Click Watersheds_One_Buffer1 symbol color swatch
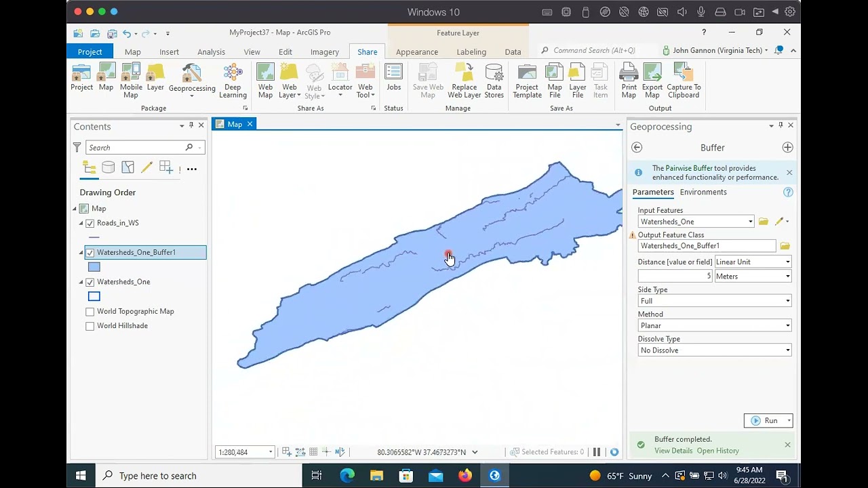Viewport: 868px width, 488px height. pyautogui.click(x=94, y=267)
